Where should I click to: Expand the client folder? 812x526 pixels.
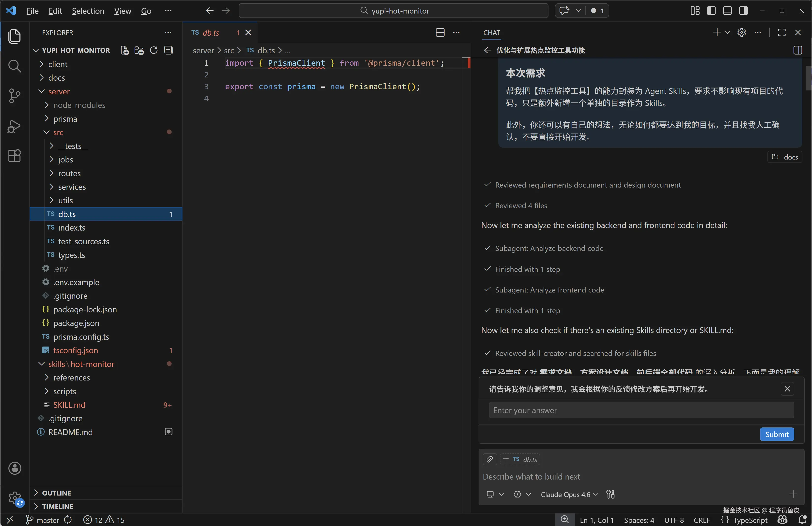58,64
